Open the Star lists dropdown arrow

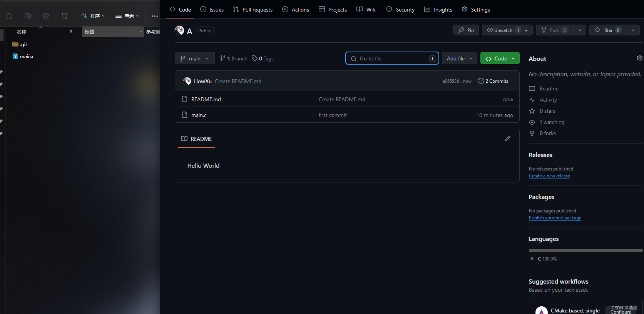click(633, 30)
